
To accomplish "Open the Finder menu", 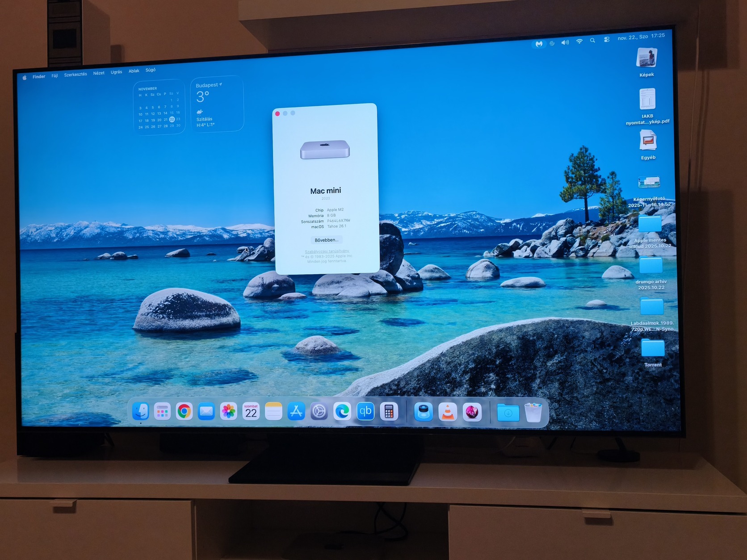I will (39, 76).
